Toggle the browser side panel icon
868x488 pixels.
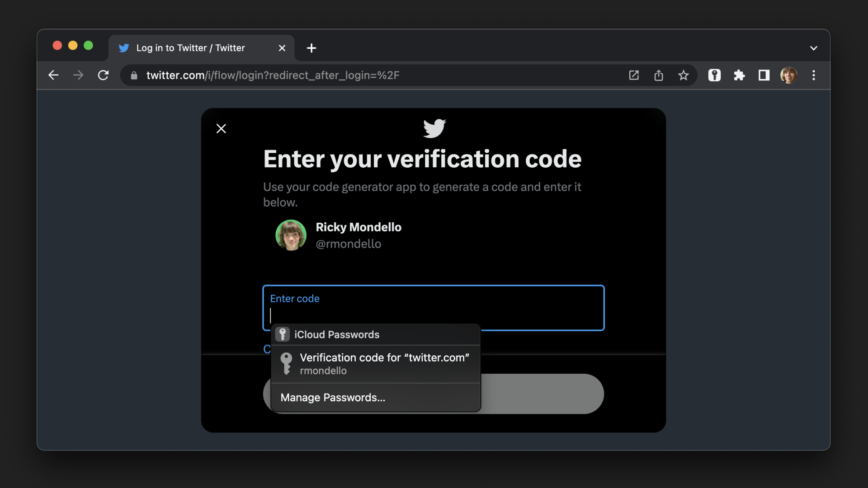[x=764, y=75]
